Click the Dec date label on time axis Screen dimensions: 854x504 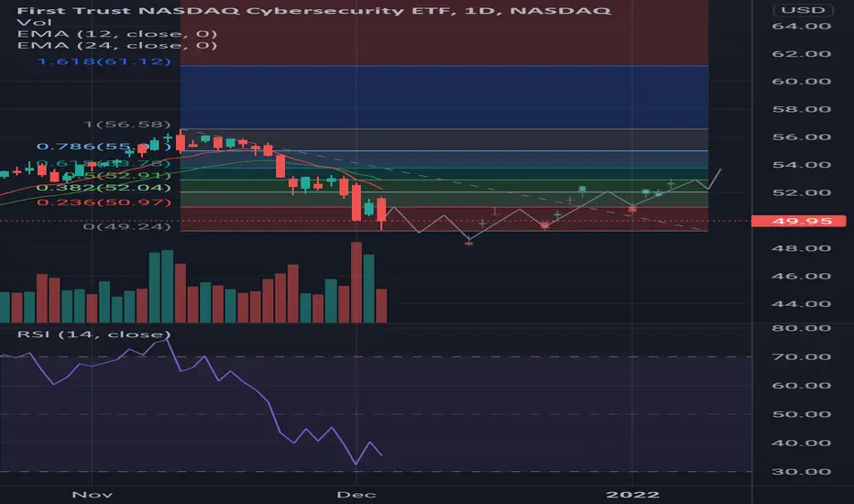(x=356, y=495)
